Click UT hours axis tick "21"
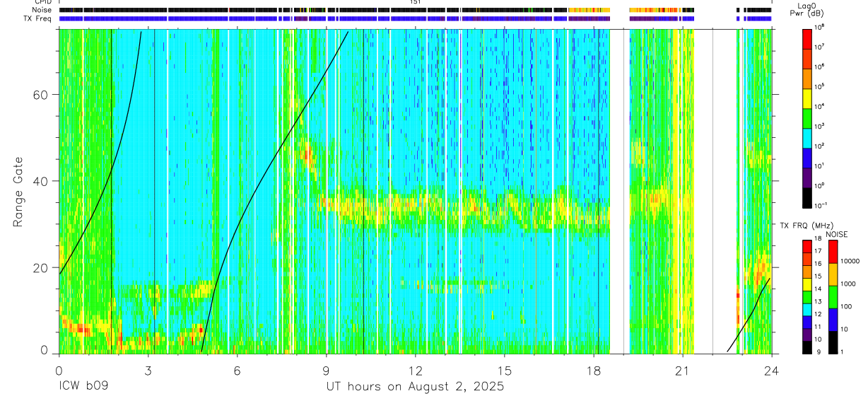868x401 pixels. click(x=683, y=370)
